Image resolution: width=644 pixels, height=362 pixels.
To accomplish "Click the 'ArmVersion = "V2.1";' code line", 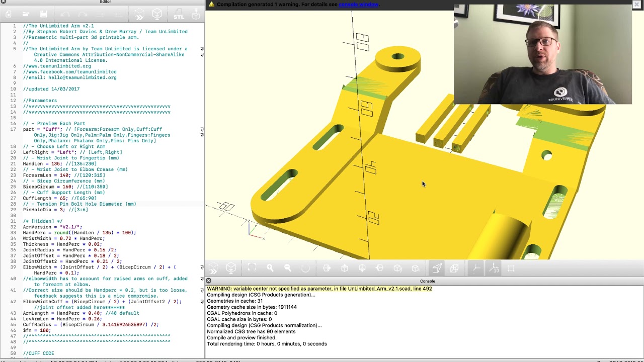I will (x=52, y=227).
